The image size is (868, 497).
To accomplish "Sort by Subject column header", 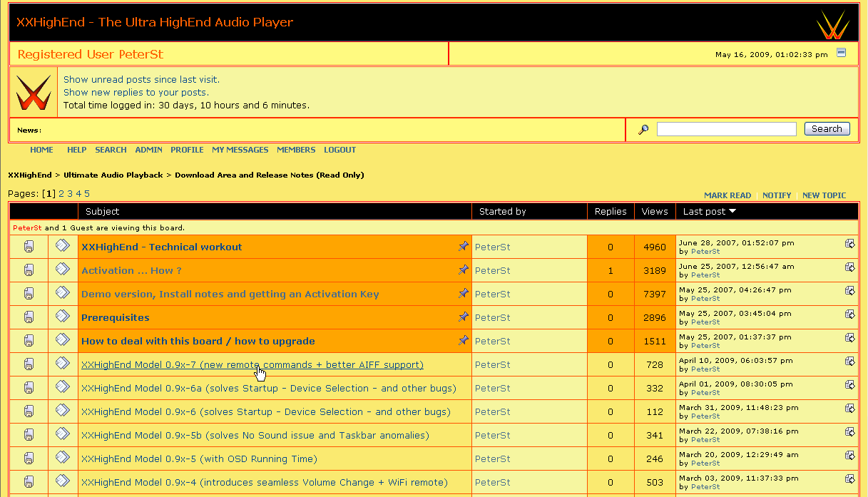I will (x=103, y=212).
